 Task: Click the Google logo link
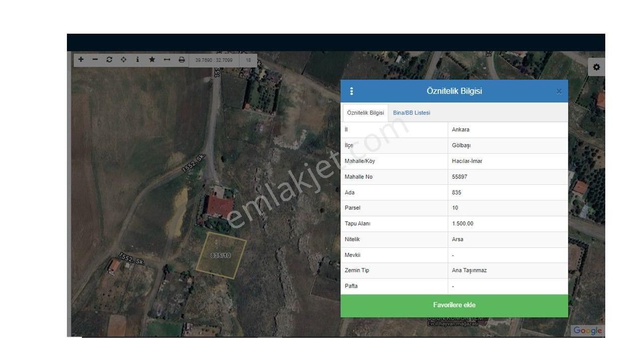click(x=588, y=330)
